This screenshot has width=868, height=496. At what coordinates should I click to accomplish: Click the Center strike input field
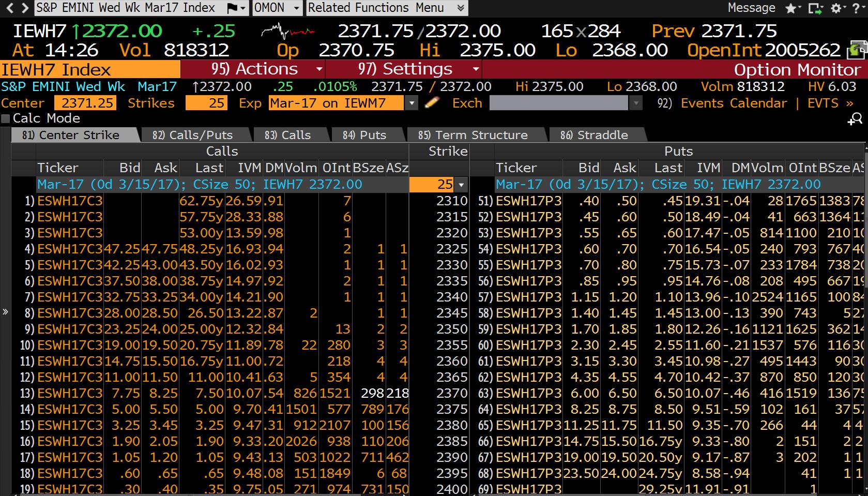point(85,103)
